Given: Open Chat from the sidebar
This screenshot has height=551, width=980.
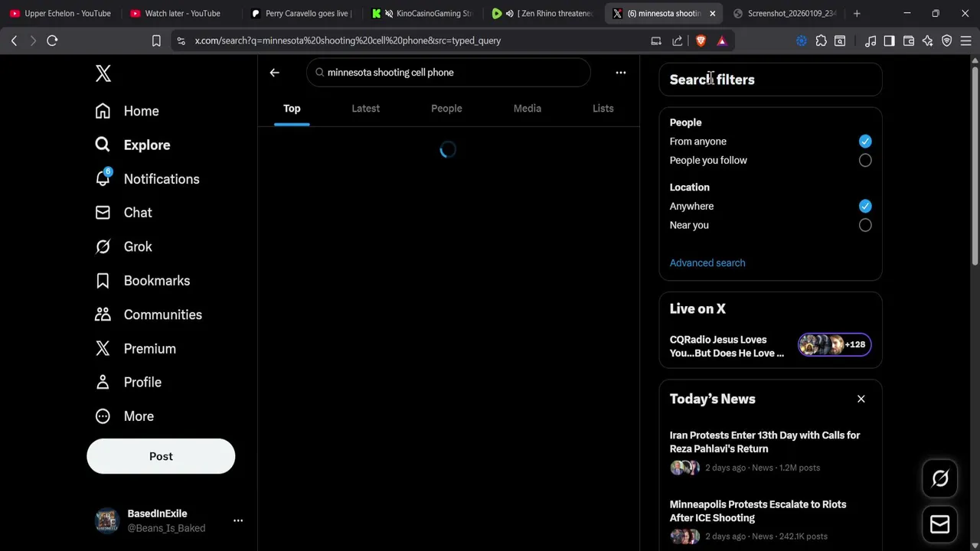Looking at the screenshot, I should (123, 213).
